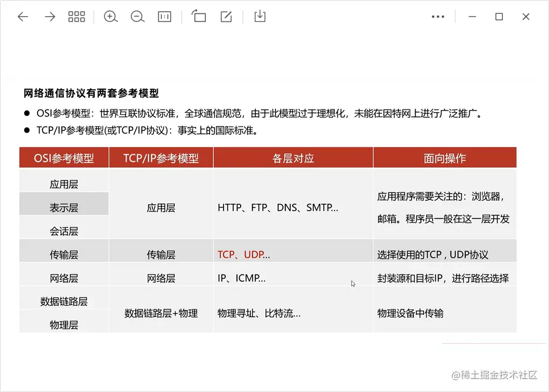Click the TCP/IP参考模型 table header

(161, 158)
